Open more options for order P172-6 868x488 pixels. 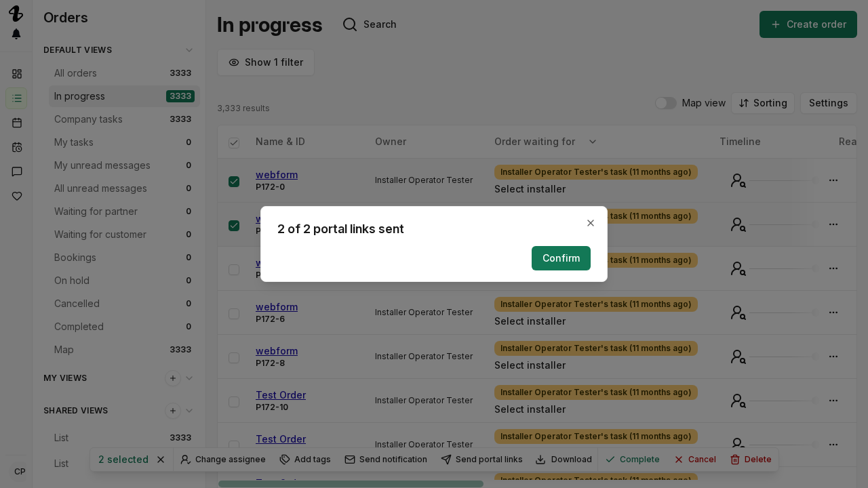pyautogui.click(x=833, y=312)
